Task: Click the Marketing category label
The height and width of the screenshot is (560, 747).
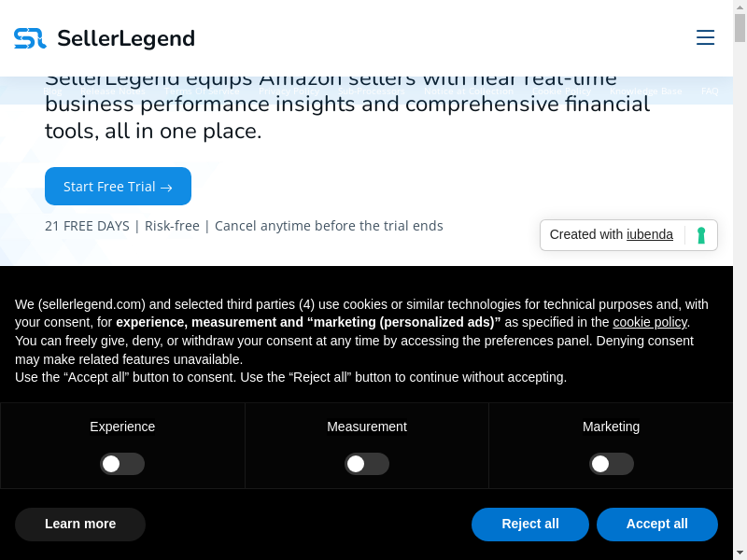Action: tap(612, 427)
